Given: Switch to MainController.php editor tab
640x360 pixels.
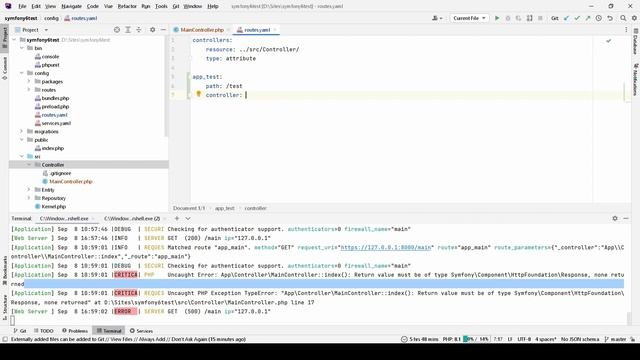Looking at the screenshot, I should [202, 30].
